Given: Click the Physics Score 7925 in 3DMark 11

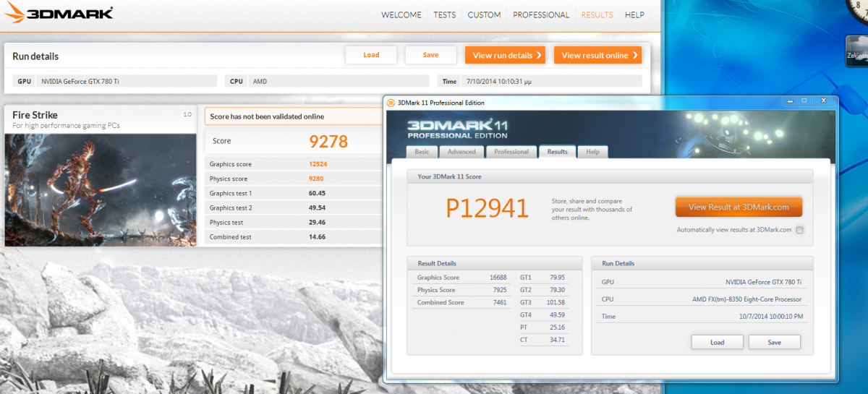Looking at the screenshot, I should click(x=499, y=290).
